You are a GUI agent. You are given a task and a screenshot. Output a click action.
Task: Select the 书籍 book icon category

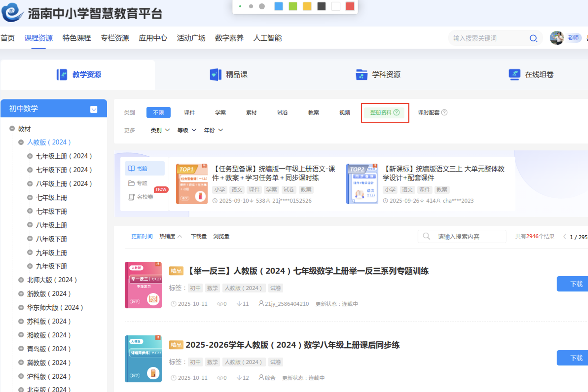coord(131,168)
